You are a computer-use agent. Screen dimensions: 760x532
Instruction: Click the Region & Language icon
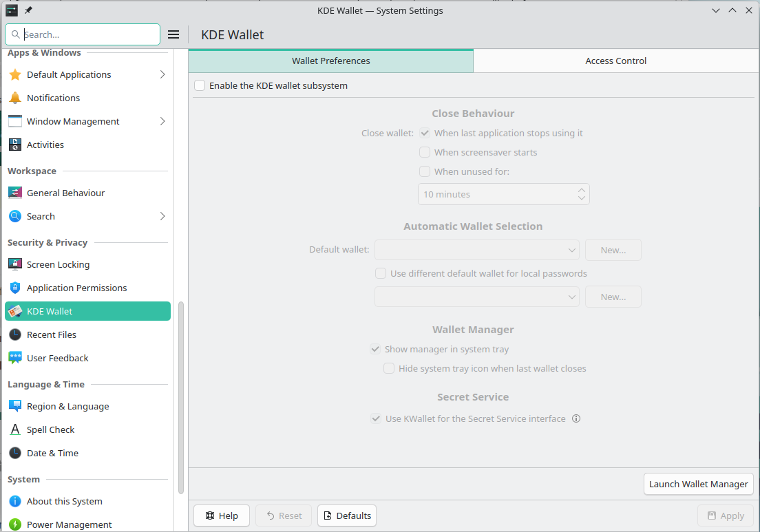click(x=15, y=406)
